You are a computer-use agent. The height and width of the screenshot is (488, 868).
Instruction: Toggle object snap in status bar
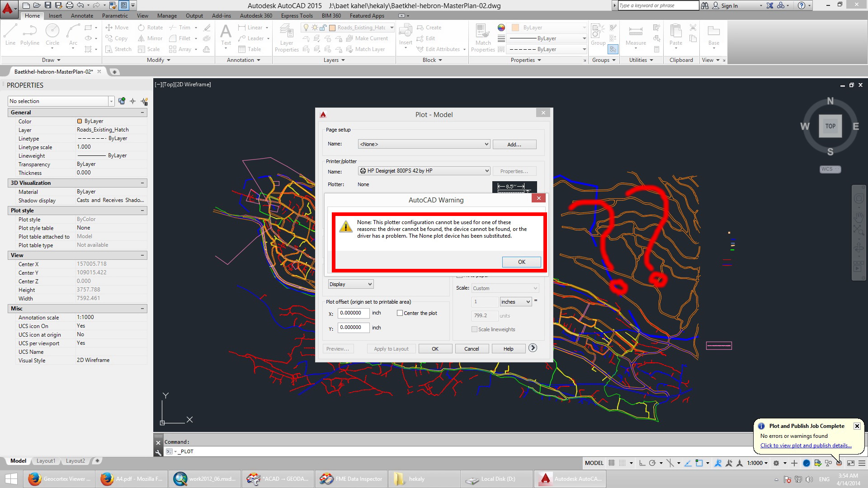699,463
